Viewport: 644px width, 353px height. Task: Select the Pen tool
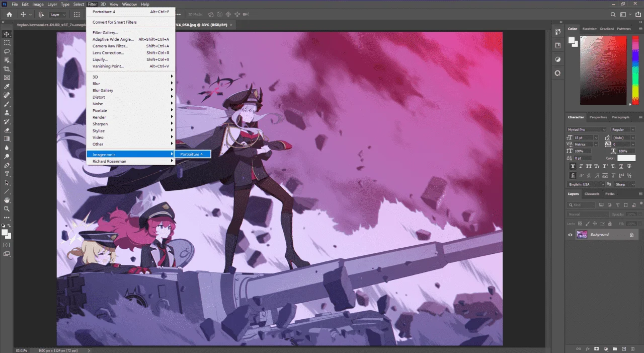point(7,165)
